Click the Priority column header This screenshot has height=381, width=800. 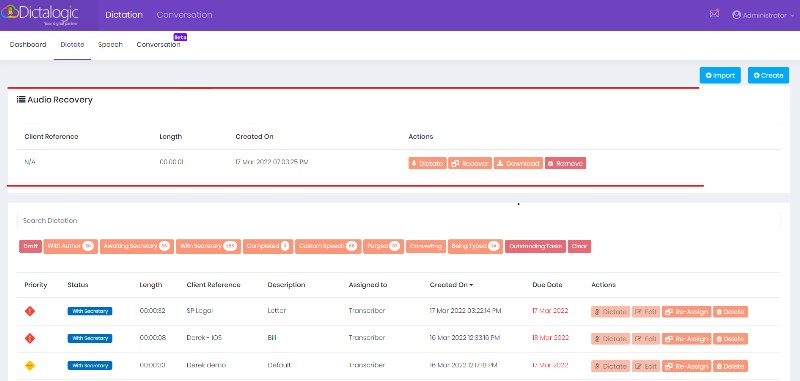point(36,285)
